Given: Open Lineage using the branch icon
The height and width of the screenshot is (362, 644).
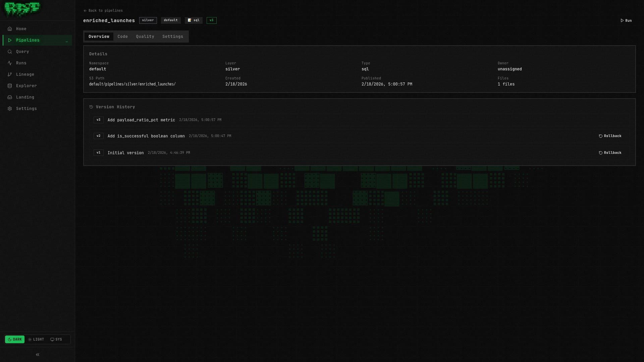Looking at the screenshot, I should [x=10, y=74].
